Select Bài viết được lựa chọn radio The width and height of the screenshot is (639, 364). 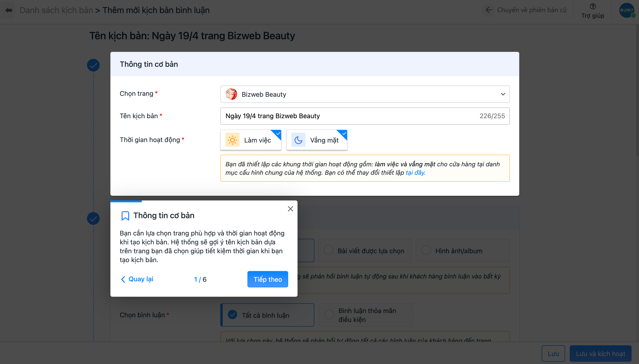click(328, 250)
